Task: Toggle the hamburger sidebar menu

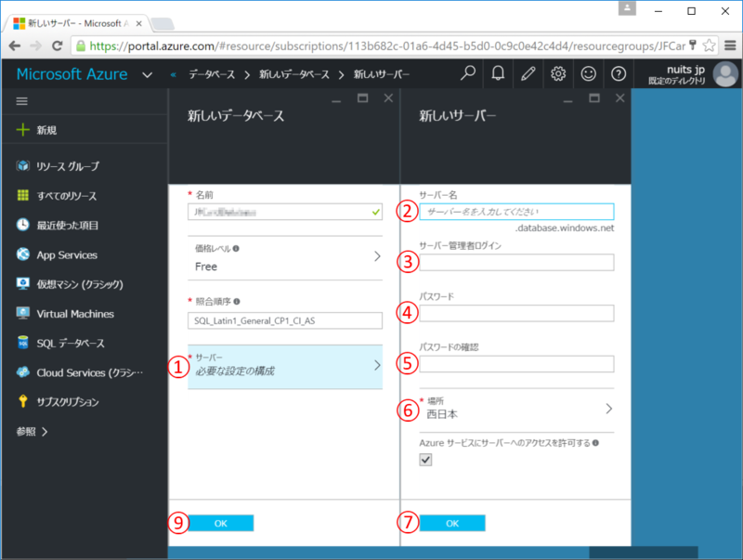Action: click(21, 101)
